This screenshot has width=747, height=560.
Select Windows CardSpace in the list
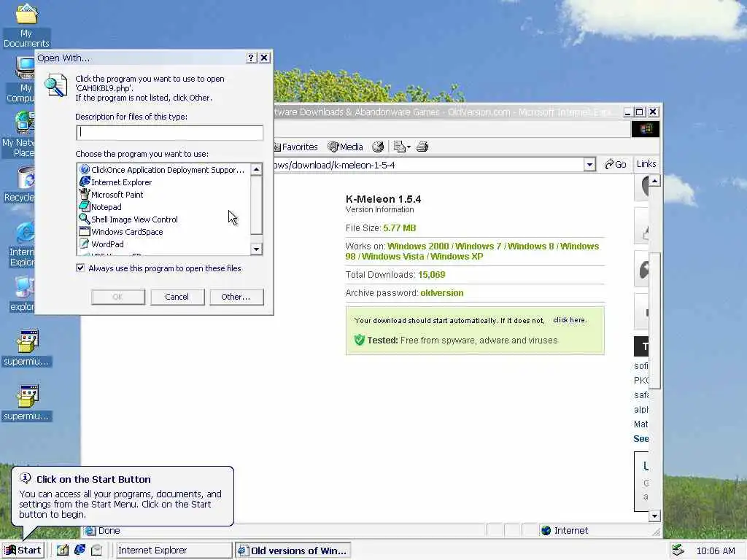tap(121, 231)
